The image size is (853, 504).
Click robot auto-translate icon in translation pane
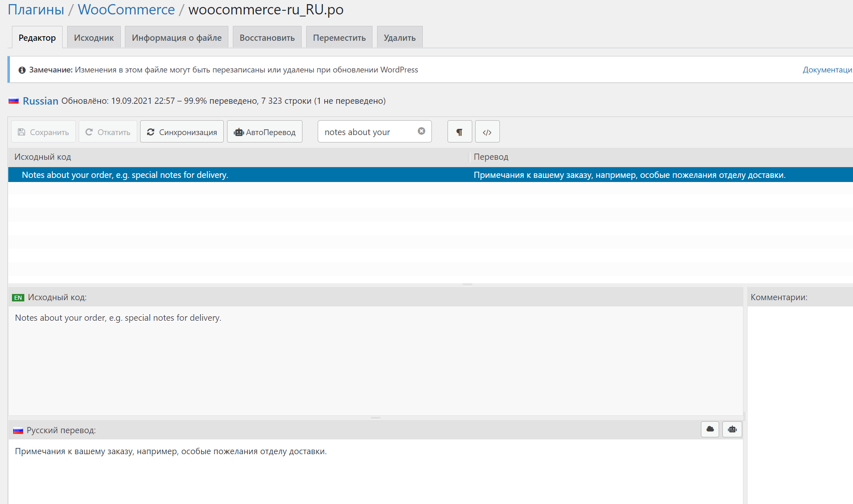(x=732, y=429)
